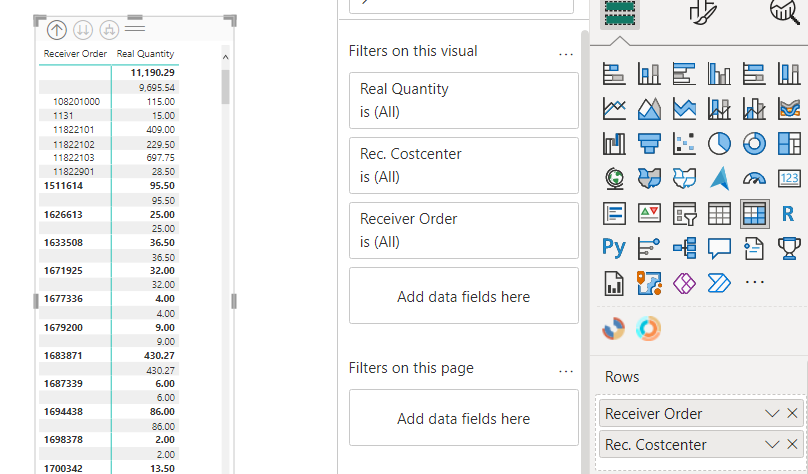
Task: Select the KPI visual
Action: 649,213
